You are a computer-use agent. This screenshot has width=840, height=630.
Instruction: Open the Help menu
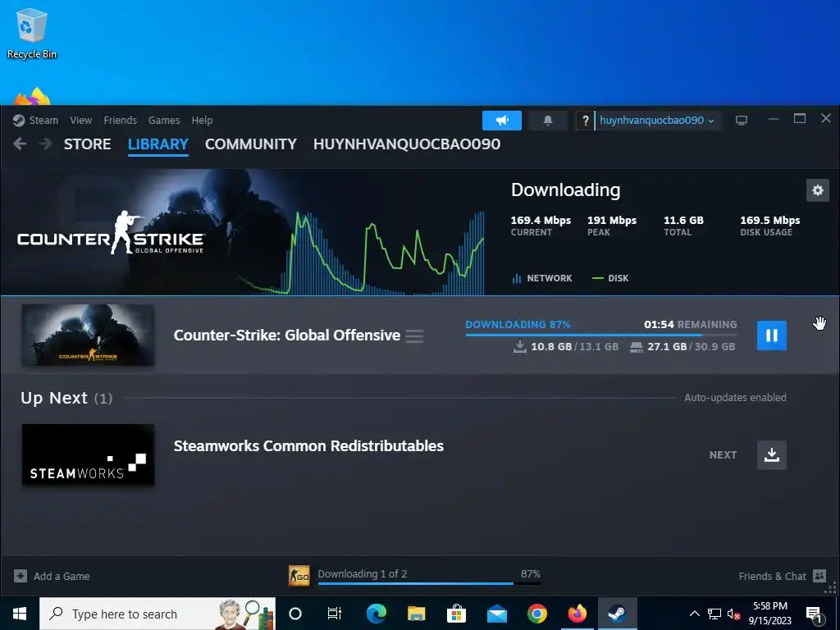[202, 121]
